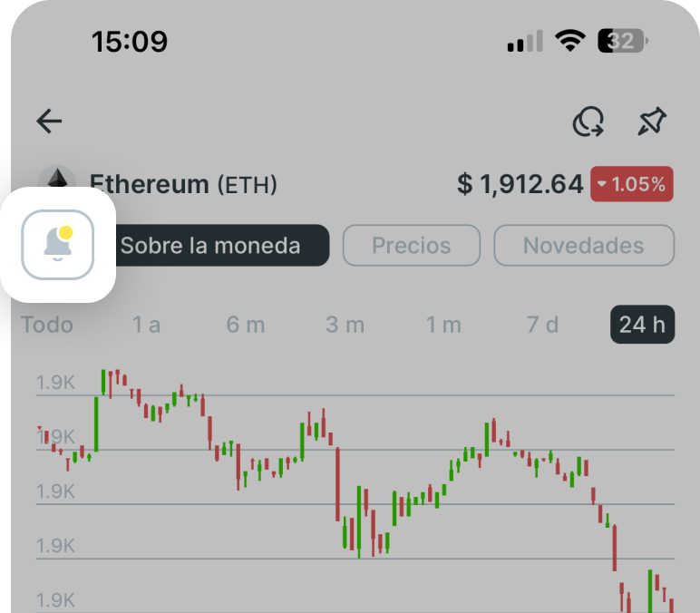Open the Novedades tab
Image resolution: width=700 pixels, height=613 pixels.
(x=584, y=245)
